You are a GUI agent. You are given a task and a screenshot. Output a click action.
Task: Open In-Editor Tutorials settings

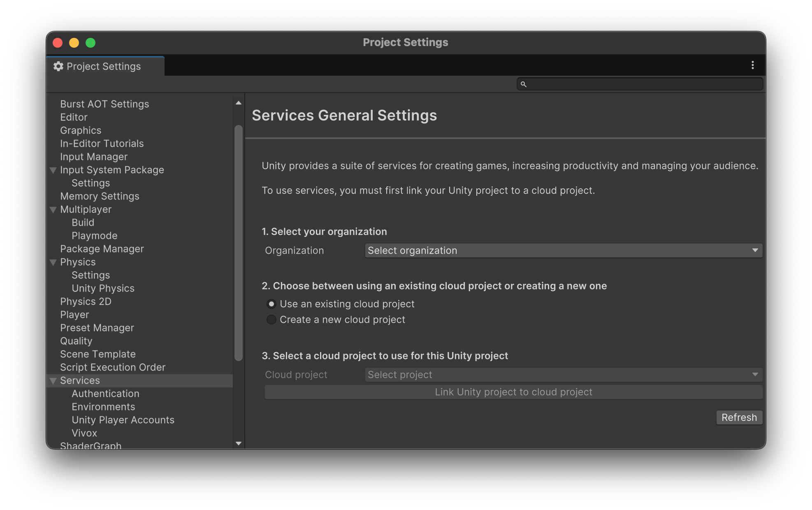tap(102, 144)
